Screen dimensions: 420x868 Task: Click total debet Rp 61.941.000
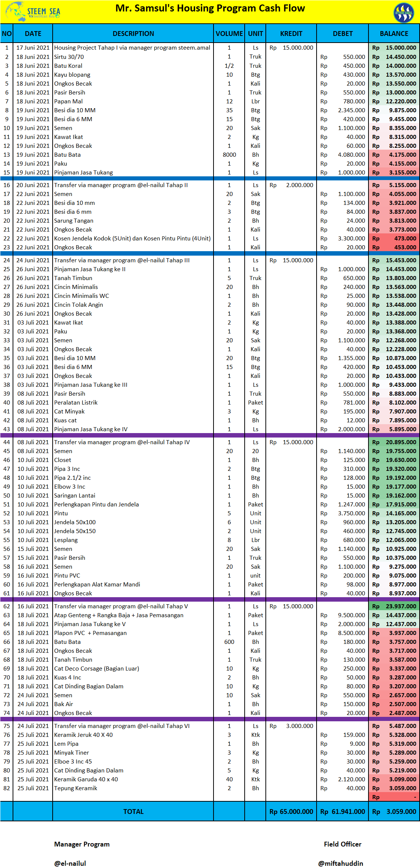pos(343,812)
